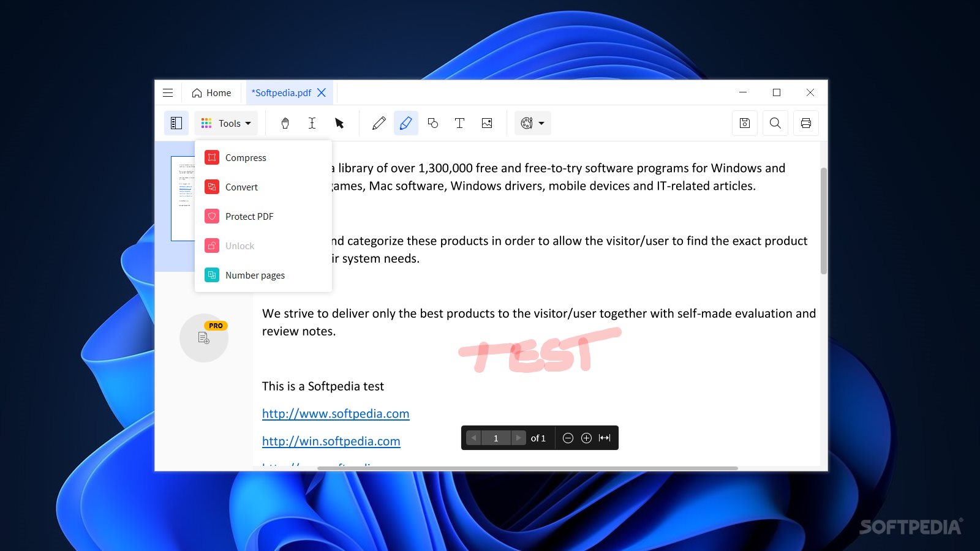Select the Hand pan tool
Viewport: 980px width, 551px height.
[285, 123]
